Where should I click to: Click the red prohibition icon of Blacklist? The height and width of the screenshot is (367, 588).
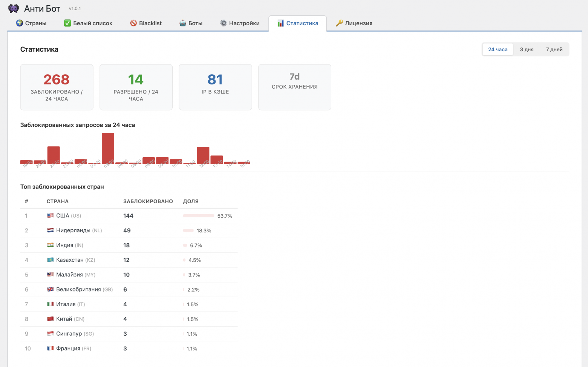click(x=133, y=23)
